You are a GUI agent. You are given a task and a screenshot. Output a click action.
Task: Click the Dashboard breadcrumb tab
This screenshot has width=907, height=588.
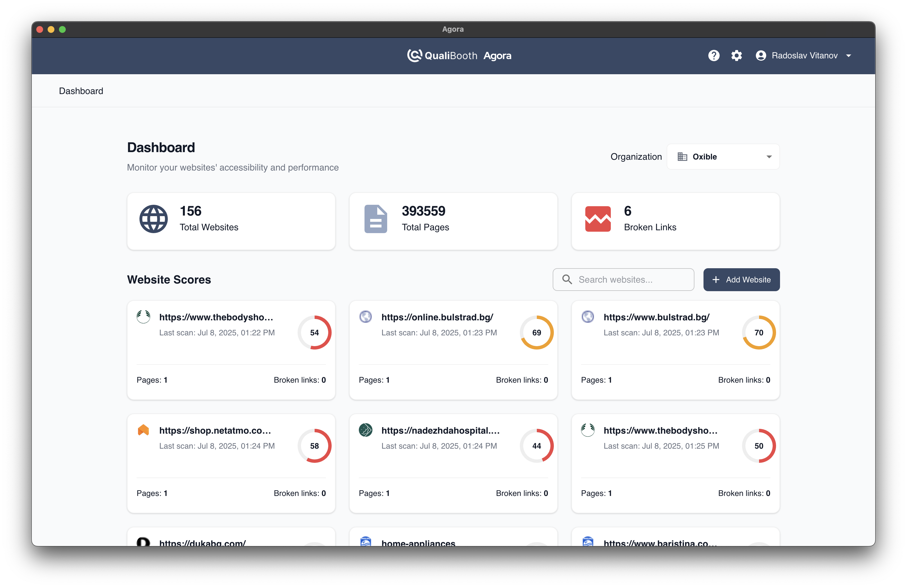coord(81,91)
